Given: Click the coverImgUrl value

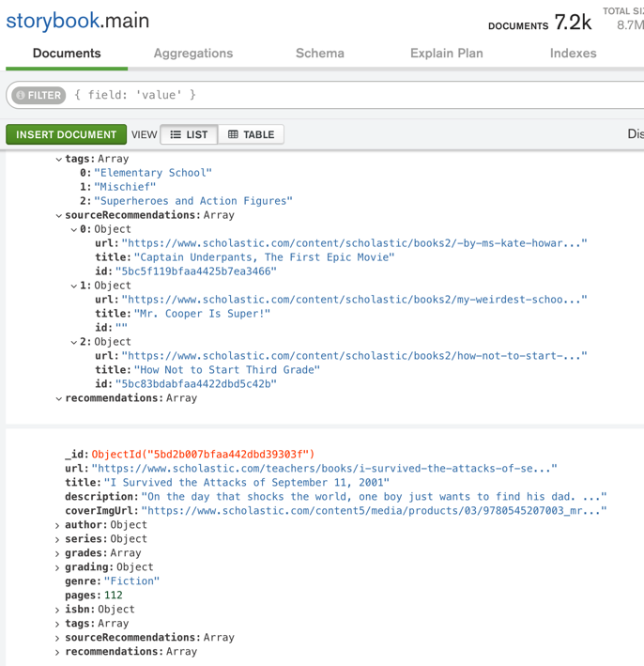Looking at the screenshot, I should (x=374, y=511).
